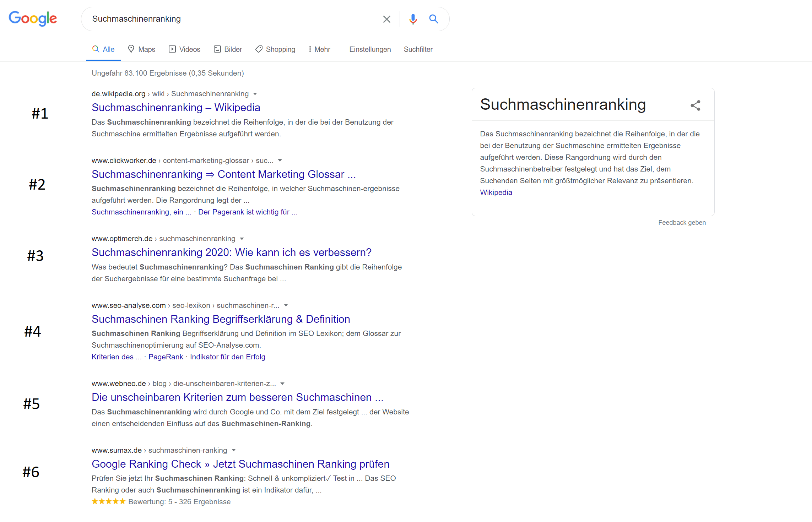Open the Mehr menu
Viewport: 812px width, 522px height.
pyautogui.click(x=319, y=49)
